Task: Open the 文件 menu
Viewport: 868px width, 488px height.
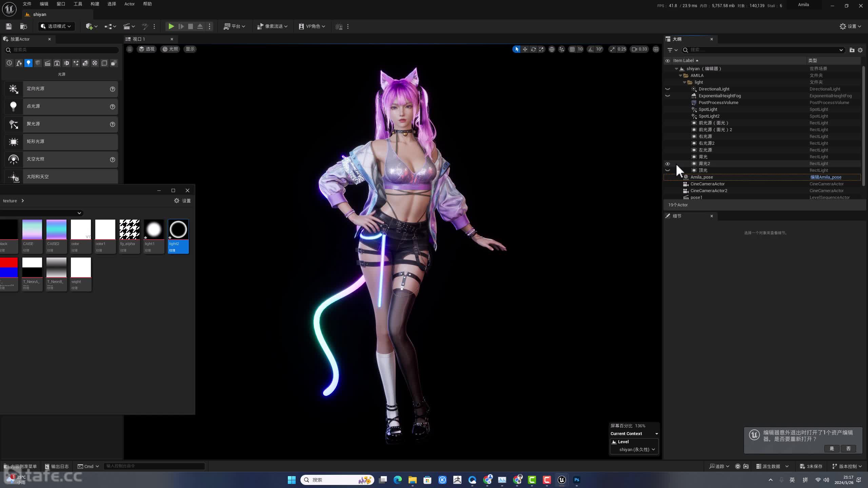Action: tap(27, 4)
